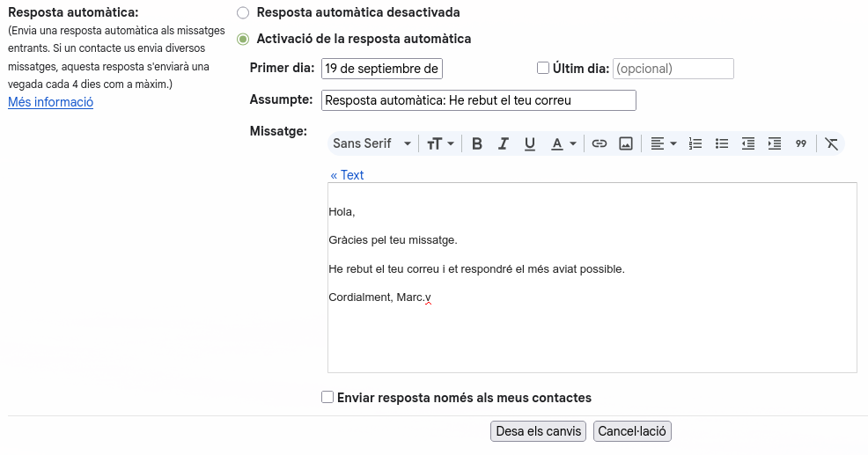Toggle underline formatting button

click(x=530, y=143)
